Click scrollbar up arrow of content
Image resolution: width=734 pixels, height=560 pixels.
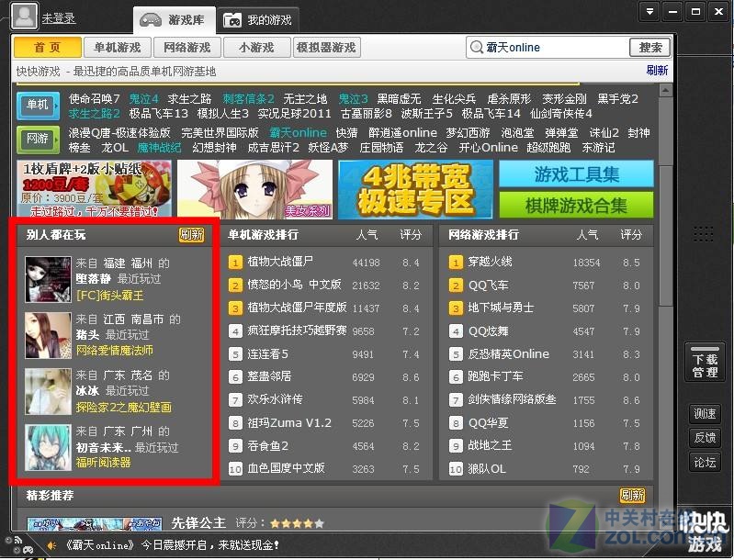(x=666, y=90)
